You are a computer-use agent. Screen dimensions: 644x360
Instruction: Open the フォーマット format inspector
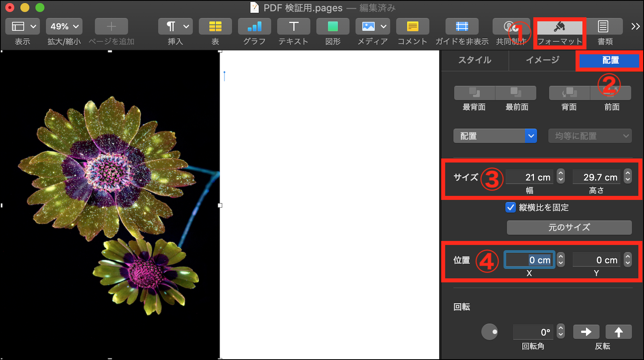click(x=559, y=27)
